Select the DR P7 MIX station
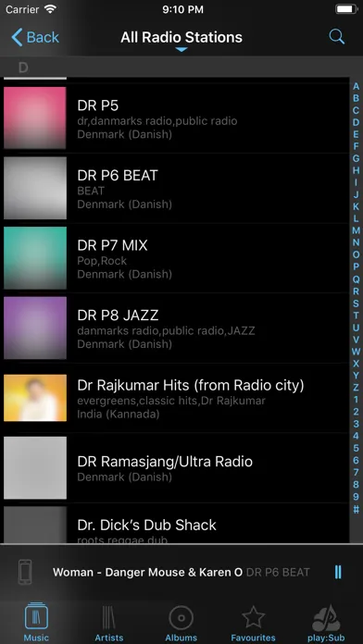The height and width of the screenshot is (644, 363). click(175, 258)
